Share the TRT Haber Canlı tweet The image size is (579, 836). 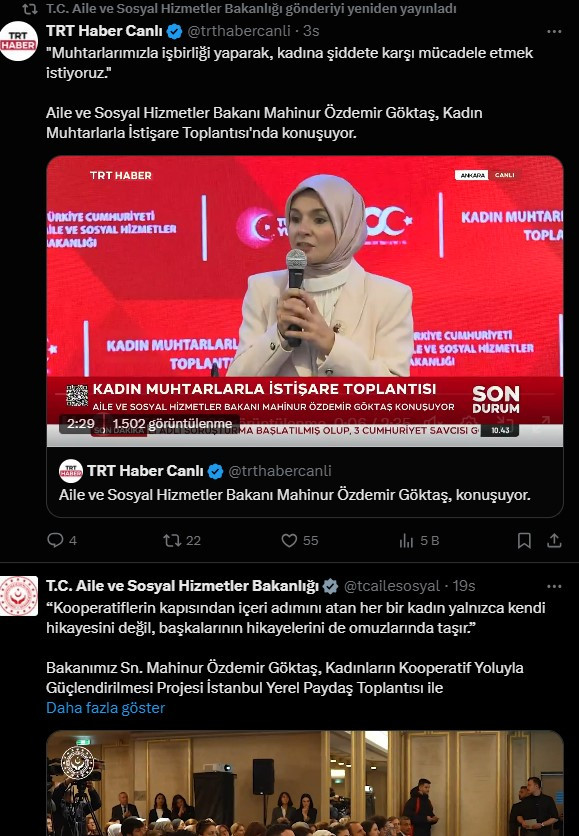click(554, 541)
